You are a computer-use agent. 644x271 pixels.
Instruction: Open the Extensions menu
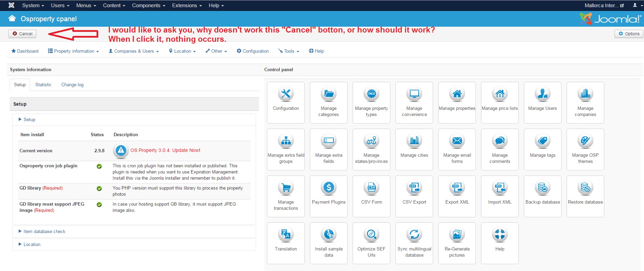pyautogui.click(x=187, y=5)
